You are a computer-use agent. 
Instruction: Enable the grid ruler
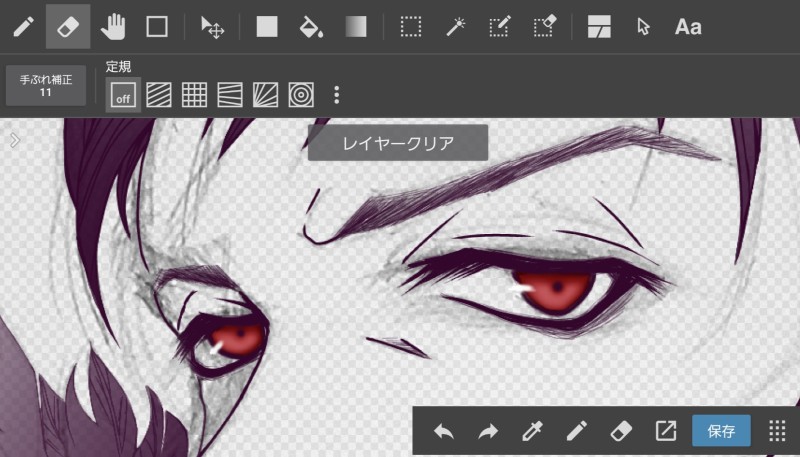[x=194, y=95]
